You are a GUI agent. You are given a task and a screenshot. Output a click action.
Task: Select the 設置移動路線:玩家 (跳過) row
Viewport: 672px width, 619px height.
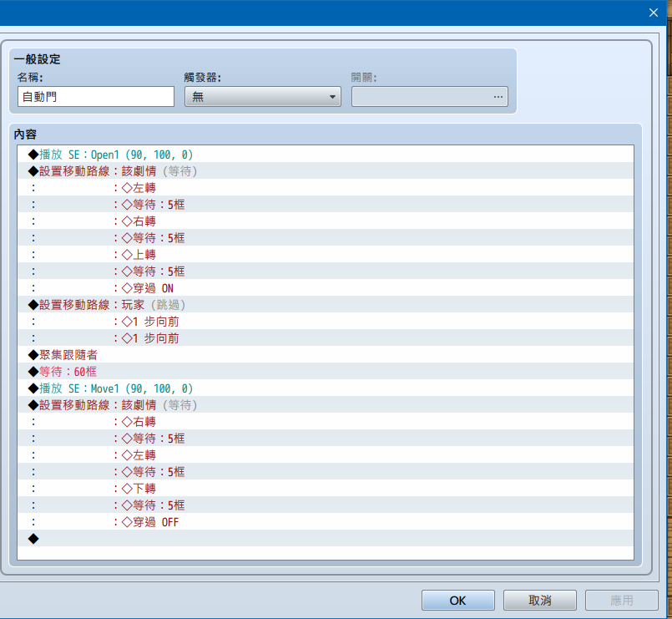pyautogui.click(x=326, y=305)
